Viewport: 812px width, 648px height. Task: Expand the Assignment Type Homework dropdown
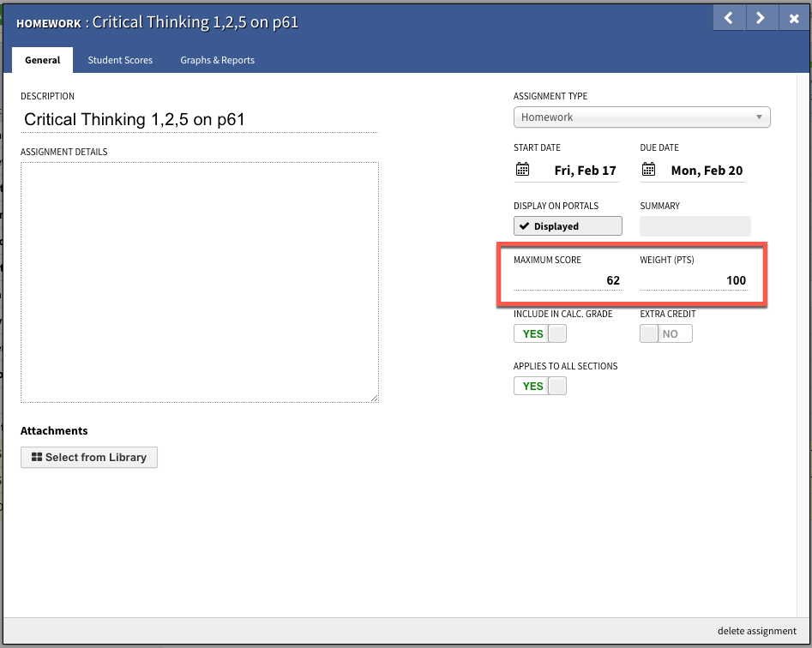tap(641, 117)
